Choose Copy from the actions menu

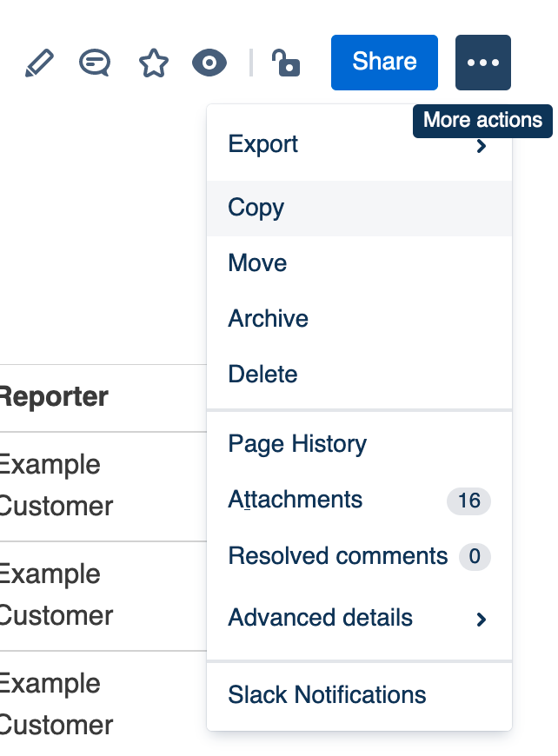[x=359, y=209]
